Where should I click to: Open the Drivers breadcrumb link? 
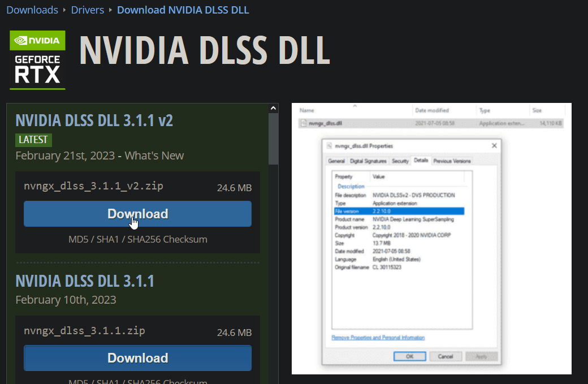88,10
